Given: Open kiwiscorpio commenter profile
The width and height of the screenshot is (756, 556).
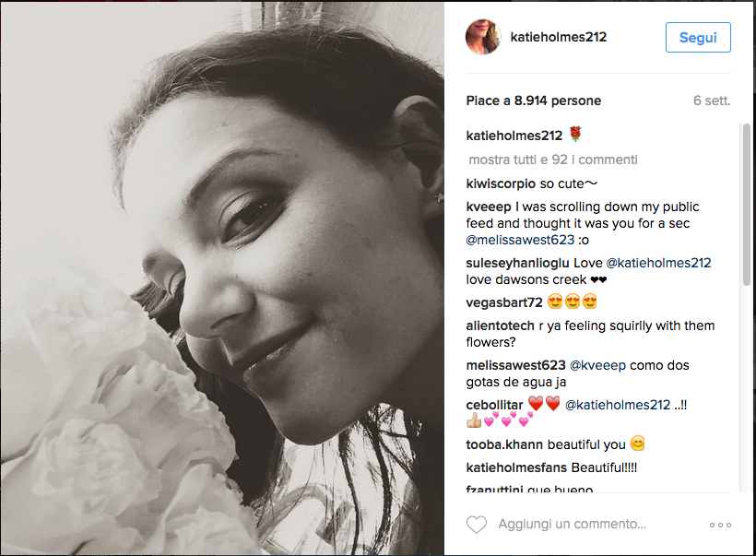Looking at the screenshot, I should click(x=501, y=183).
